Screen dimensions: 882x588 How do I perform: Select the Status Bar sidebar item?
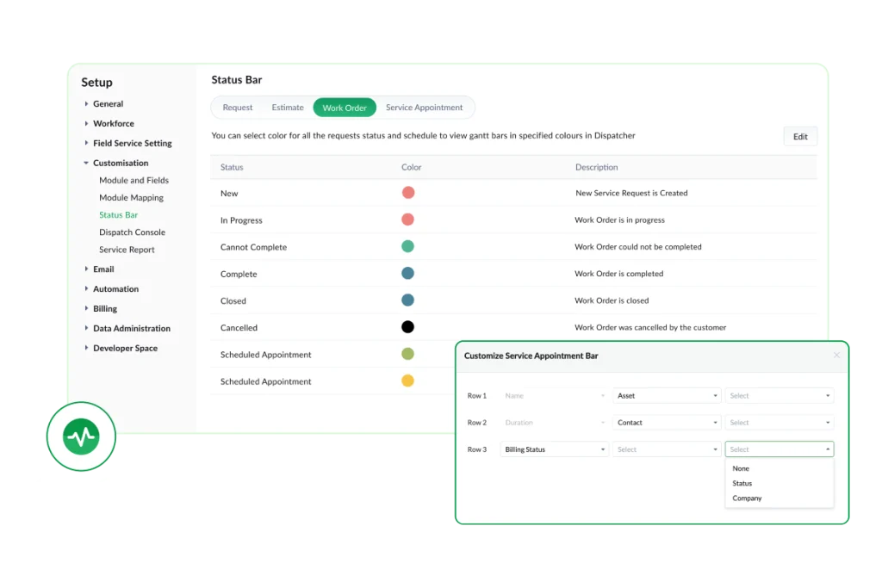coord(119,214)
